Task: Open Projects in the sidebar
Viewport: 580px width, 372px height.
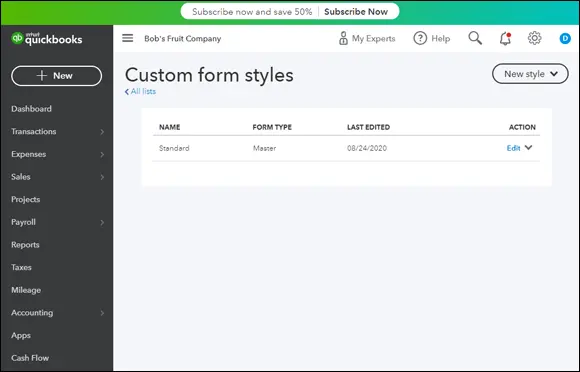Action: pyautogui.click(x=26, y=199)
